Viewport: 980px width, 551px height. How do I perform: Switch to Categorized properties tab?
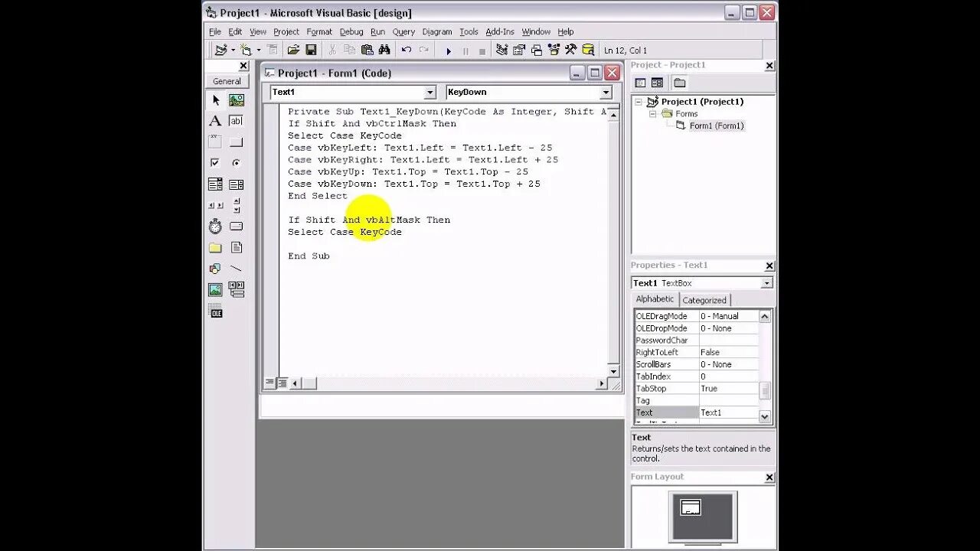[704, 300]
